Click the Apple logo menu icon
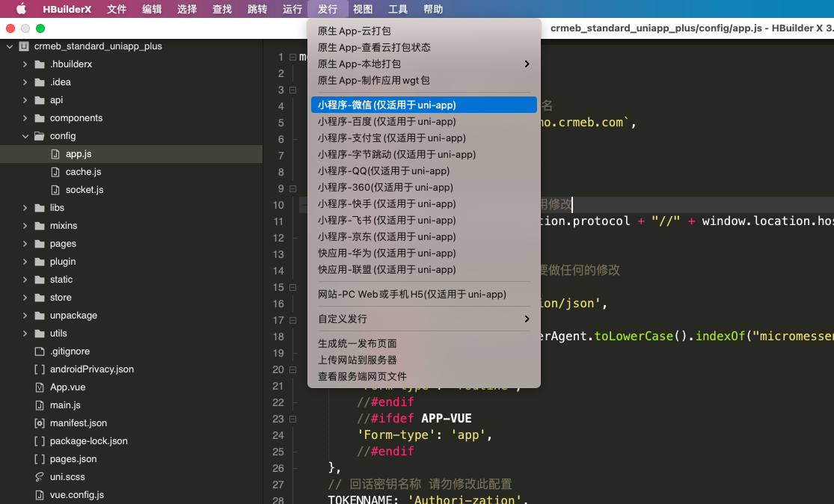 pyautogui.click(x=20, y=9)
